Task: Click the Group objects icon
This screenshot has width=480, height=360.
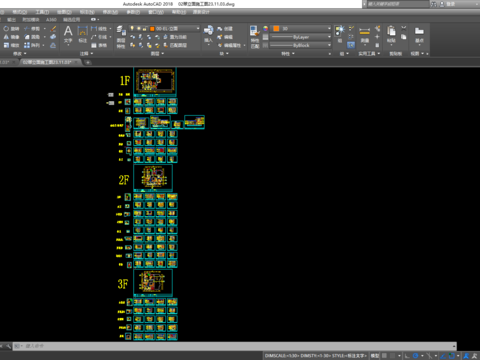Action: click(340, 31)
